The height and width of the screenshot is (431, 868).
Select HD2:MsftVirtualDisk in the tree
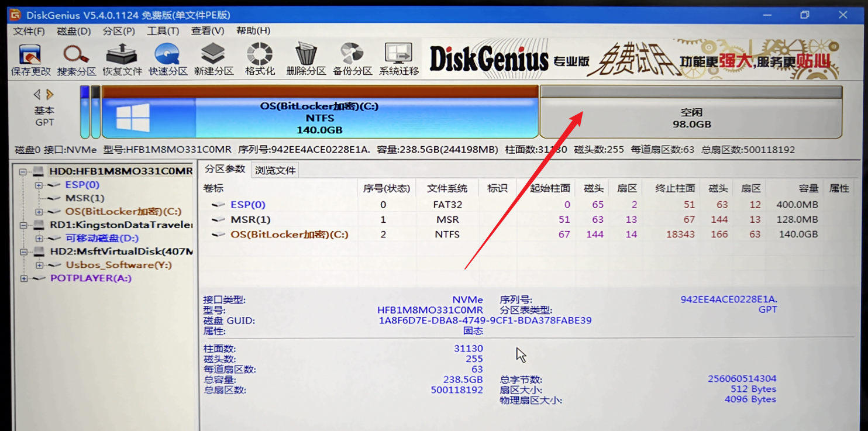tap(121, 252)
